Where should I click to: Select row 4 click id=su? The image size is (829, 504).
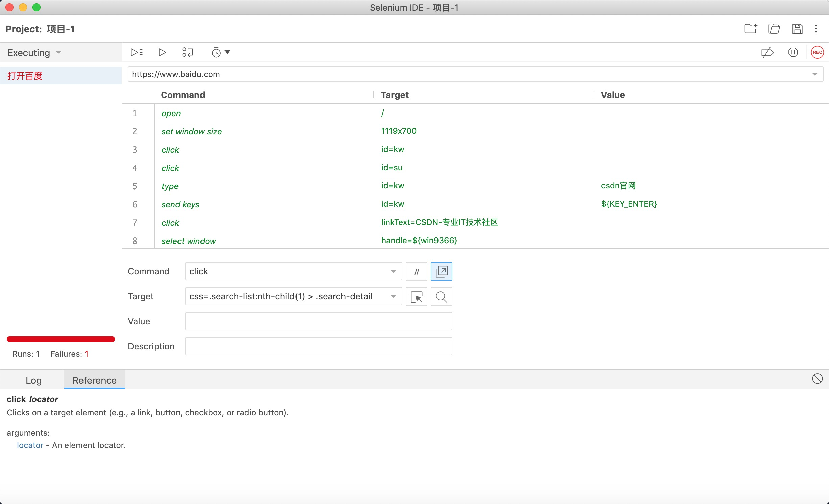point(475,168)
